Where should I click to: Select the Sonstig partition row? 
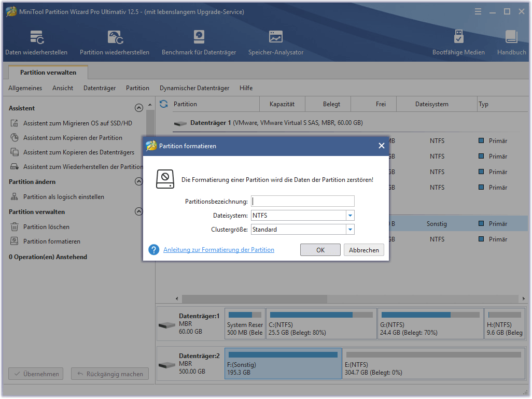458,224
